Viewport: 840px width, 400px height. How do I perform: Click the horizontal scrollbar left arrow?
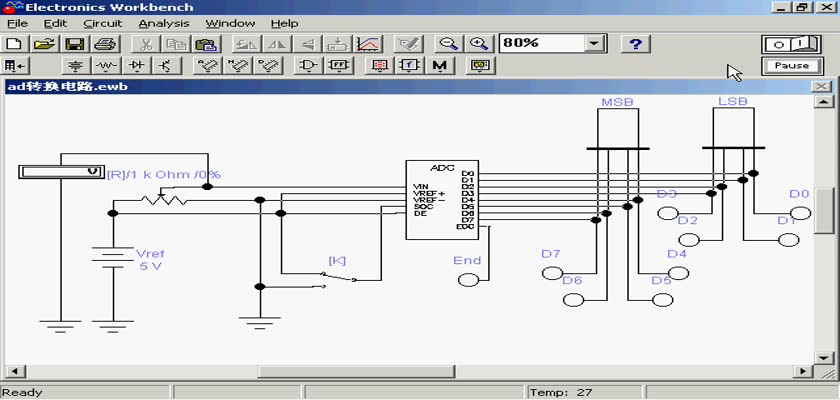click(14, 371)
